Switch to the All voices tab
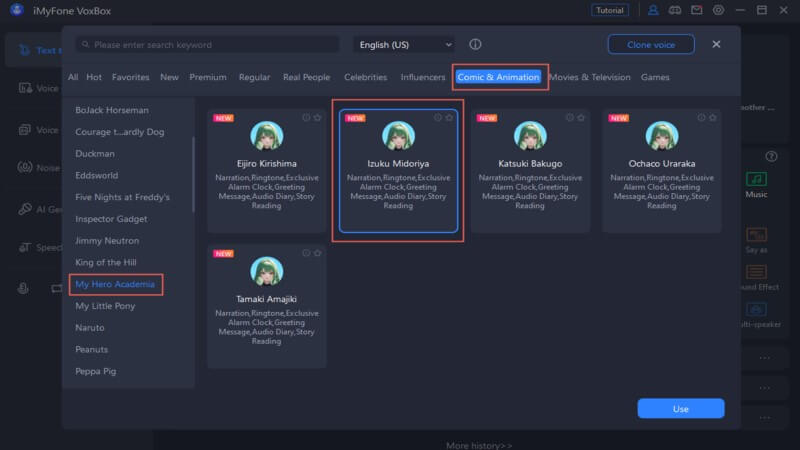Screen dimensions: 800x450 73,77
